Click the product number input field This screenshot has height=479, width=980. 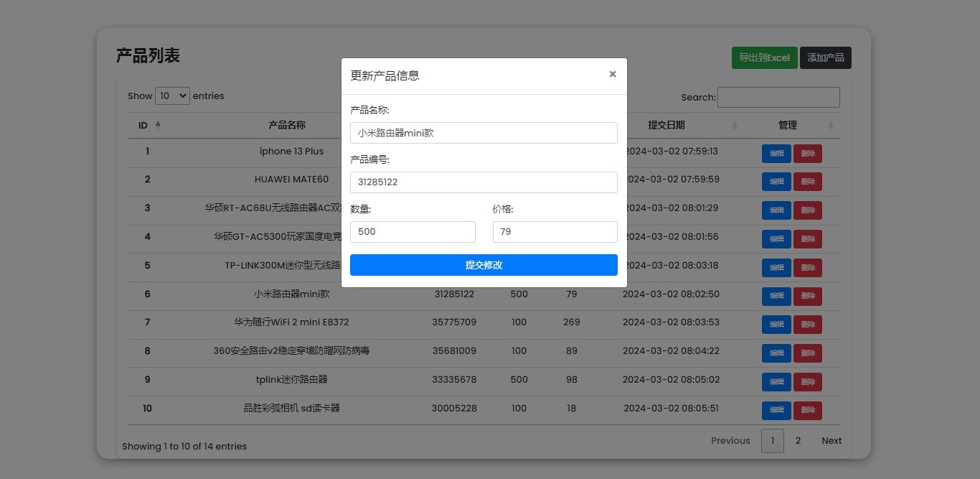(484, 182)
